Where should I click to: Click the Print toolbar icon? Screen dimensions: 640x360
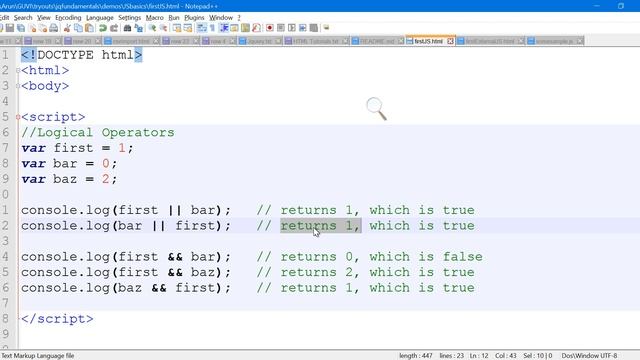tap(53, 28)
